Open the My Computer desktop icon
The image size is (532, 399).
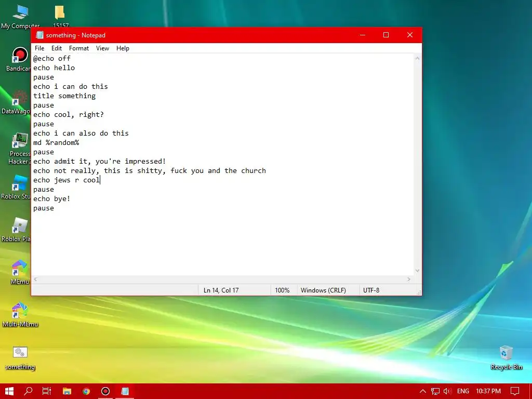pyautogui.click(x=20, y=15)
